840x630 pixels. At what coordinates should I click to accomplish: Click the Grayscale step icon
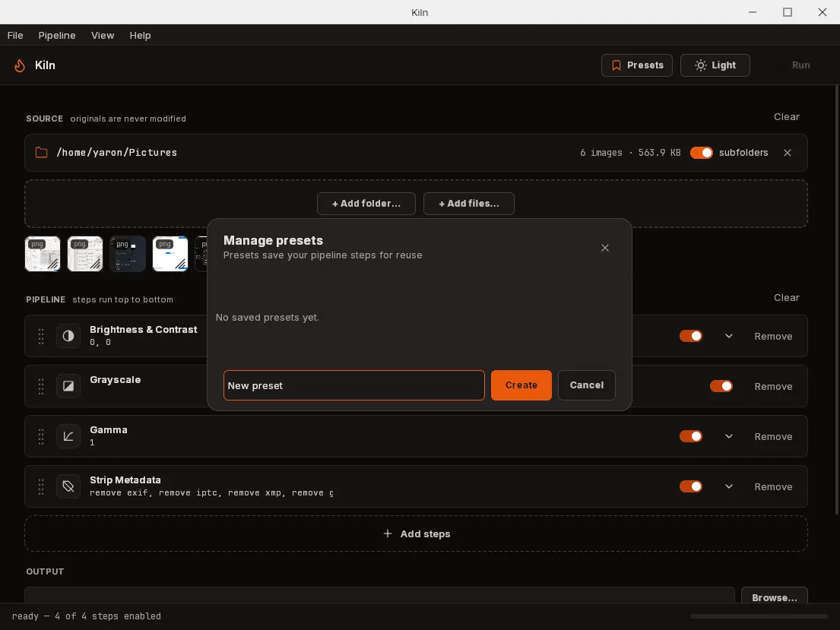pyautogui.click(x=68, y=386)
